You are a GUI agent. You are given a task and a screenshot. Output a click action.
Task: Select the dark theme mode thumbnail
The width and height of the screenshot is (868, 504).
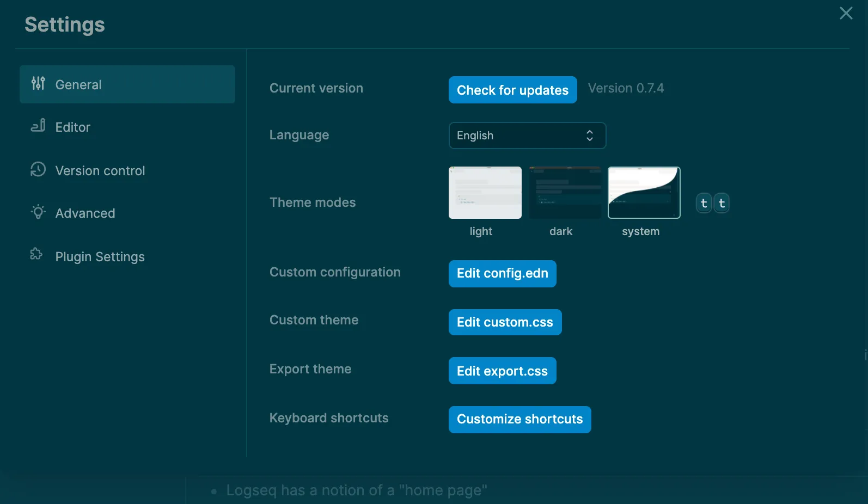[x=565, y=193]
